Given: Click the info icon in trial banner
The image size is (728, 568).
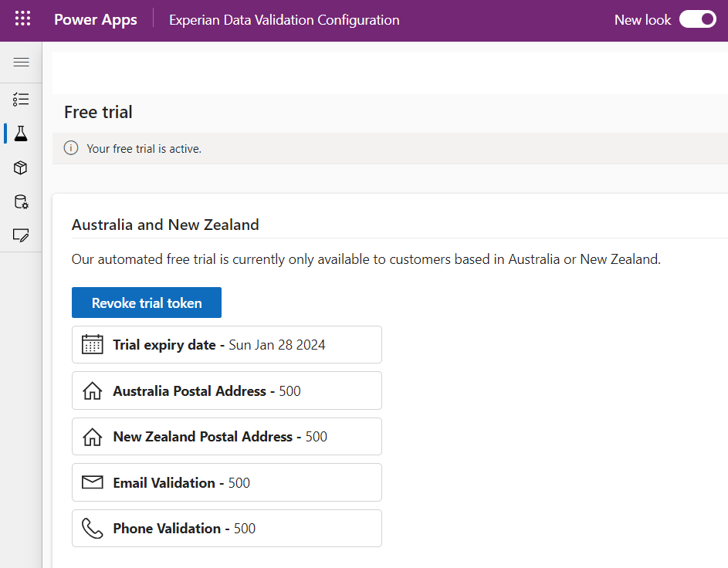Looking at the screenshot, I should point(71,148).
